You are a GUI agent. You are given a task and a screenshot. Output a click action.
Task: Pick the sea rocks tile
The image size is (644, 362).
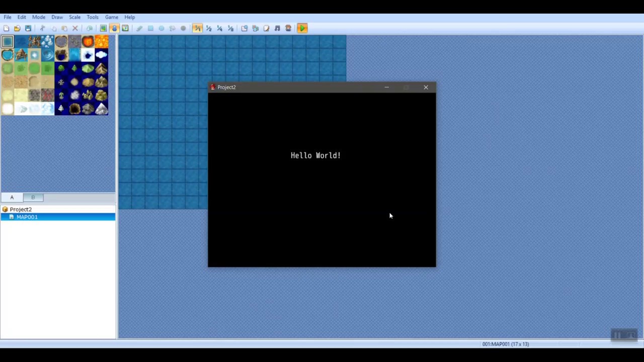[34, 42]
